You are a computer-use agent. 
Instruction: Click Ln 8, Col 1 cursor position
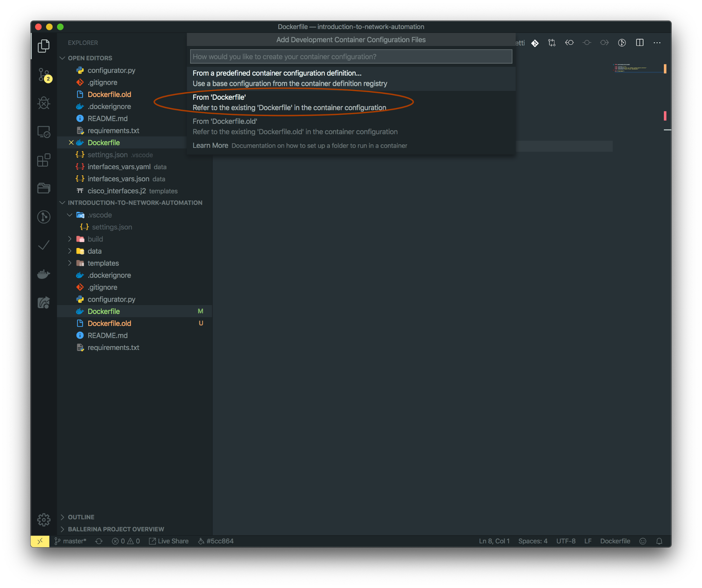494,541
